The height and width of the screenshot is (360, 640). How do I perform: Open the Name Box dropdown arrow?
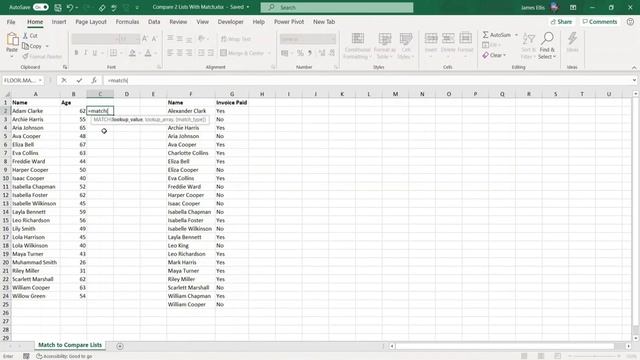tap(40, 80)
